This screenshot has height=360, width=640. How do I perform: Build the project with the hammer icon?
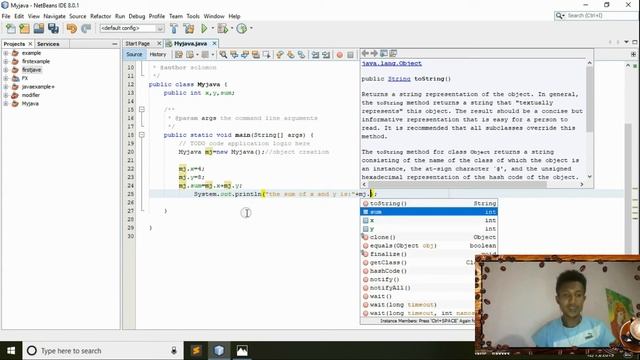(174, 28)
